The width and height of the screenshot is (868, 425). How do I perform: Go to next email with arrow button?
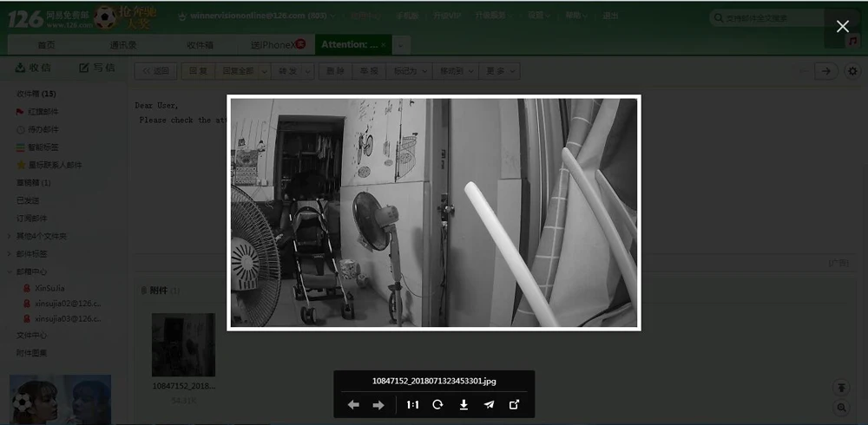pos(826,71)
